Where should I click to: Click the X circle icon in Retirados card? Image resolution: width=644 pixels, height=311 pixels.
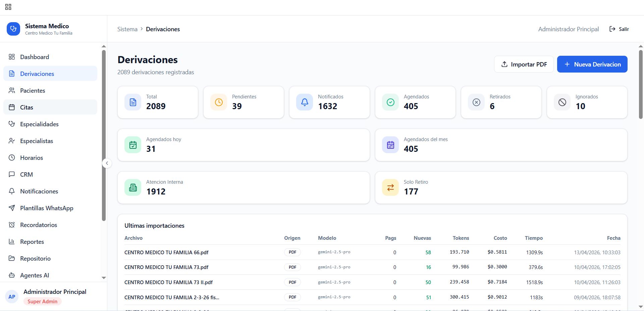tap(476, 102)
